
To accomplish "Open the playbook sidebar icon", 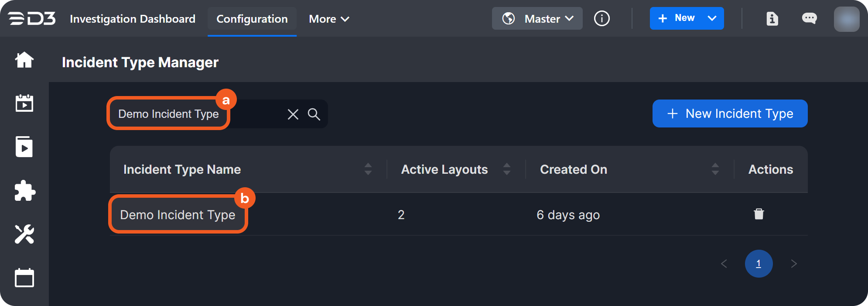I will pyautogui.click(x=24, y=147).
